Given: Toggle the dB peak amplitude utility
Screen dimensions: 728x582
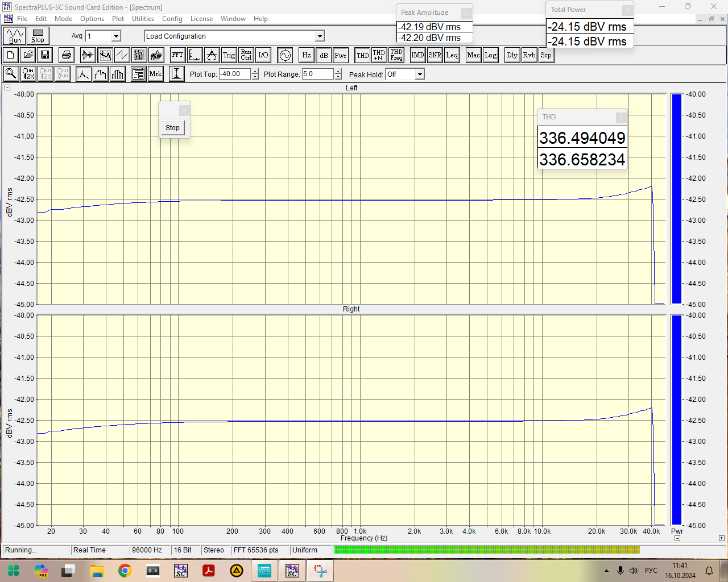Looking at the screenshot, I should point(324,55).
